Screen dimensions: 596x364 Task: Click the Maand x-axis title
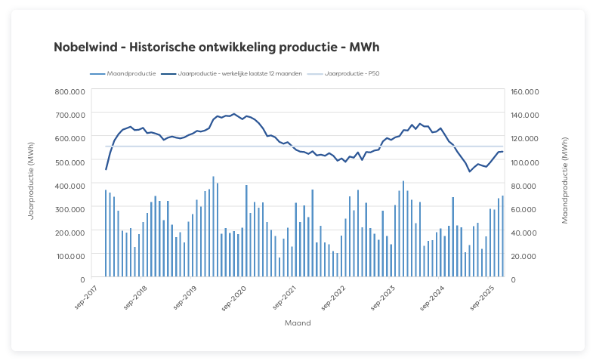[x=298, y=322]
